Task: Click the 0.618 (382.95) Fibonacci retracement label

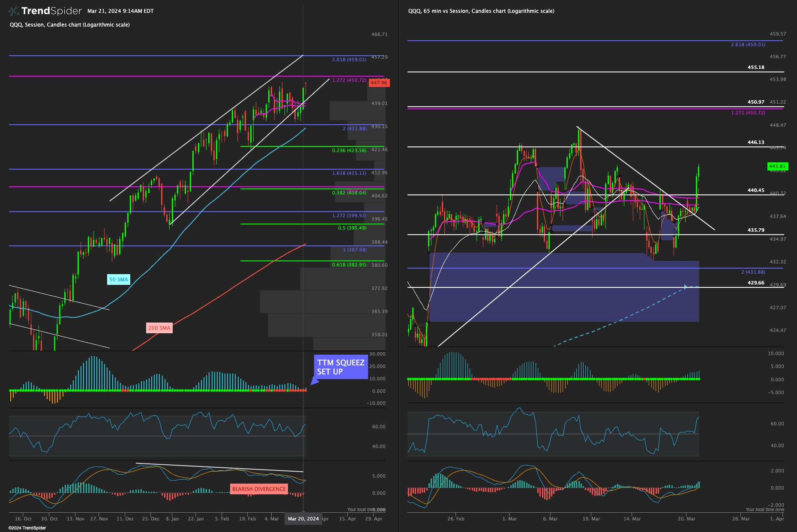Action: click(349, 265)
